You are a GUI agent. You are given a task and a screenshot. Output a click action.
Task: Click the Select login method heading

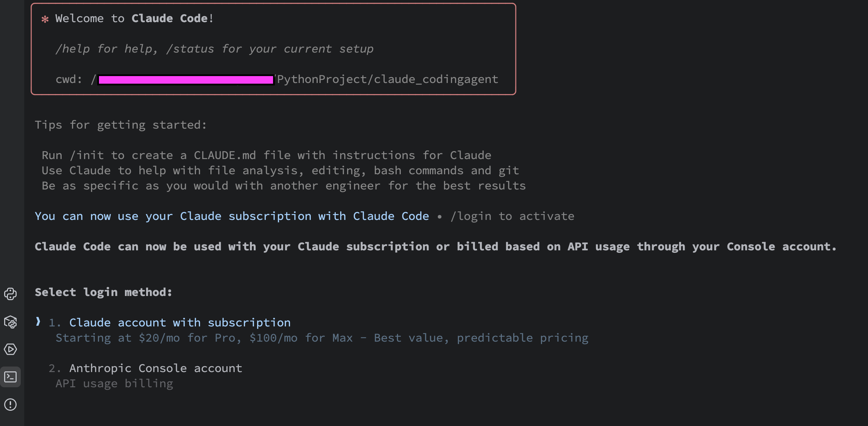click(103, 292)
